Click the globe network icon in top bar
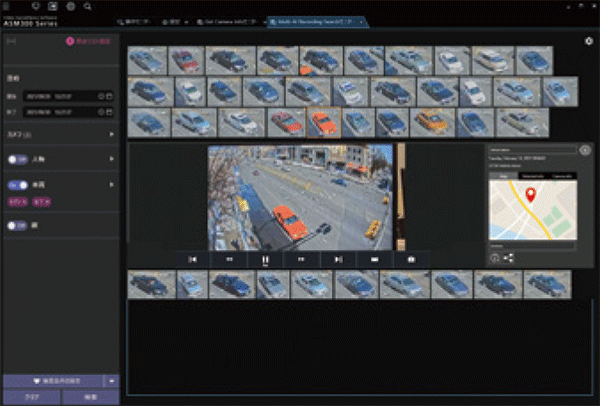The width and height of the screenshot is (600, 406). click(x=71, y=6)
